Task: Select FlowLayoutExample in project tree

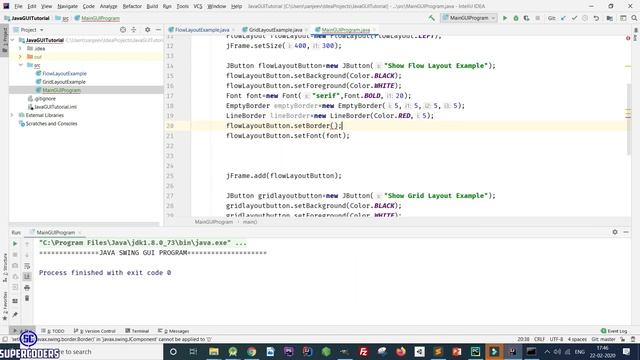Action: (64, 73)
